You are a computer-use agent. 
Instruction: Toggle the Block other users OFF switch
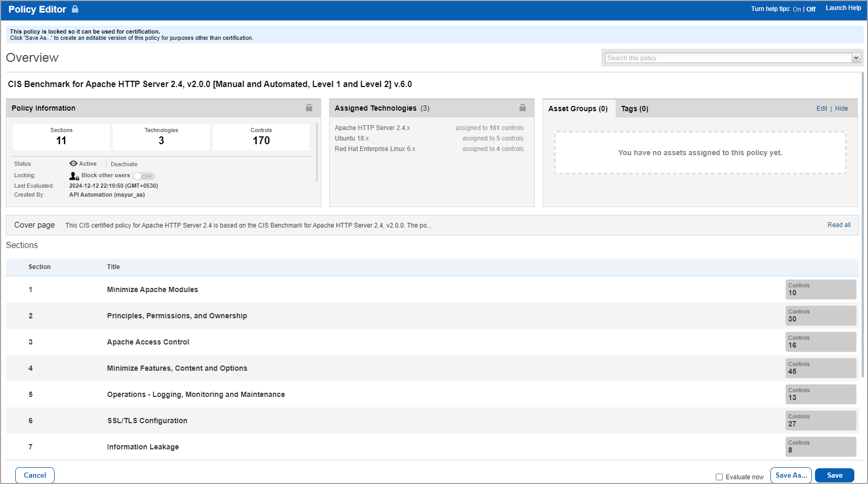(x=144, y=176)
